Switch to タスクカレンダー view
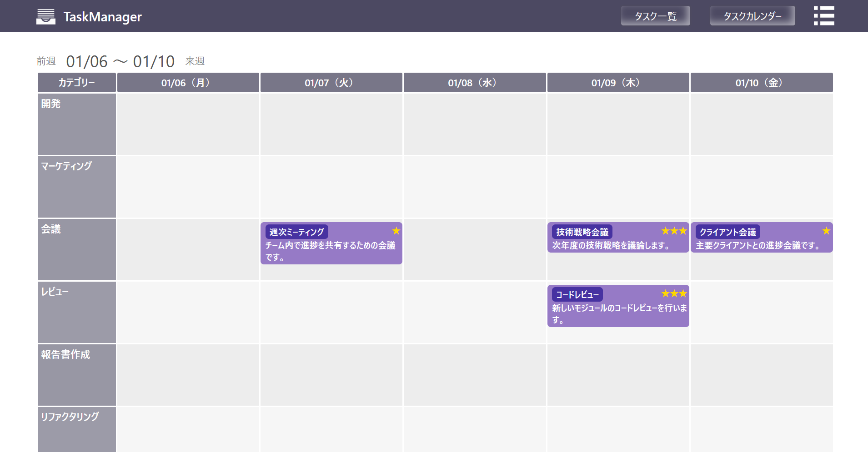The image size is (868, 452). pos(752,16)
